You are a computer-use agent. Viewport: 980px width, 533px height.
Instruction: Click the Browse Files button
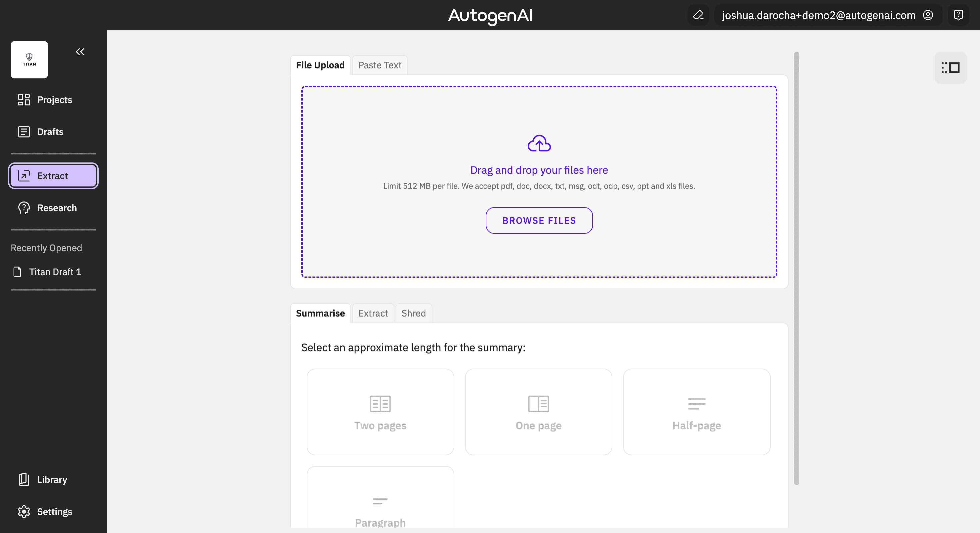click(539, 220)
